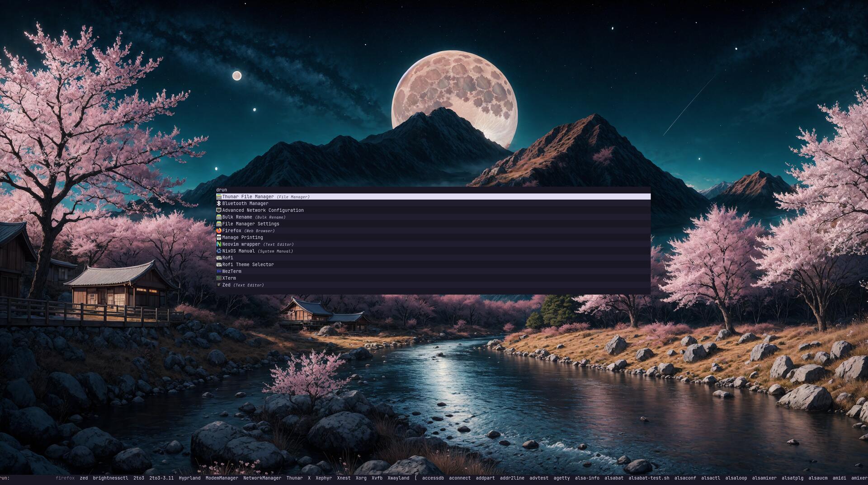Launch the XTerm entry
This screenshot has width=868, height=485.
coord(433,278)
